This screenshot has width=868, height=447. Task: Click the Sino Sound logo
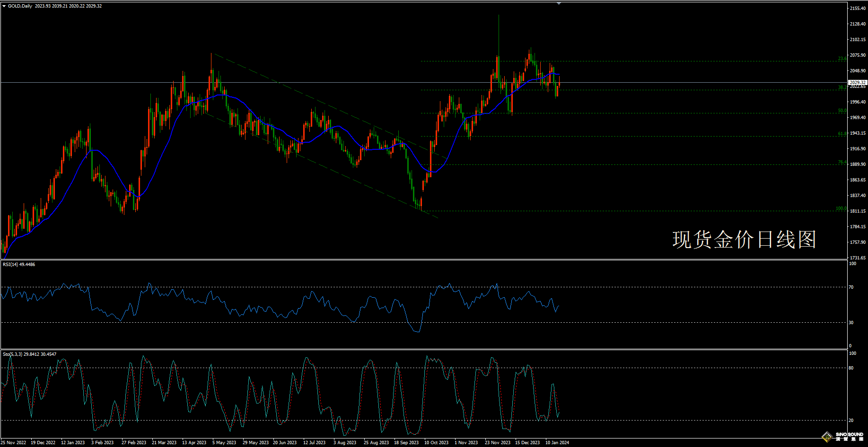pyautogui.click(x=842, y=437)
